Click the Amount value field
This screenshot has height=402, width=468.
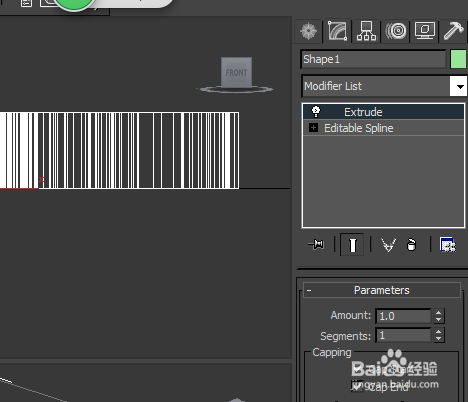coord(403,316)
